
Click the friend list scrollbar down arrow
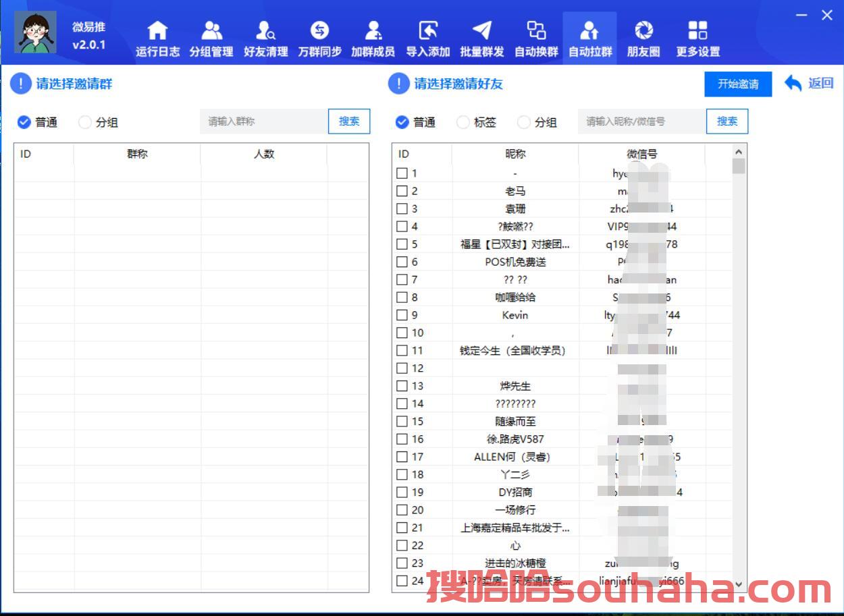[738, 584]
